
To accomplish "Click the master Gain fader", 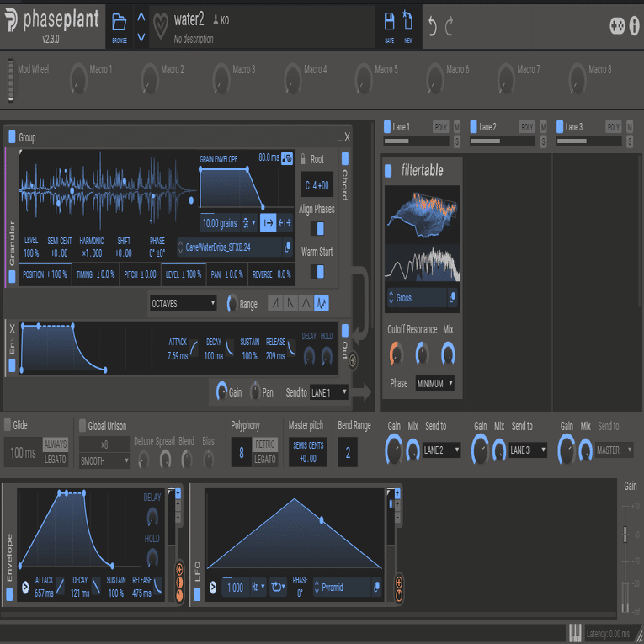I will [625, 534].
